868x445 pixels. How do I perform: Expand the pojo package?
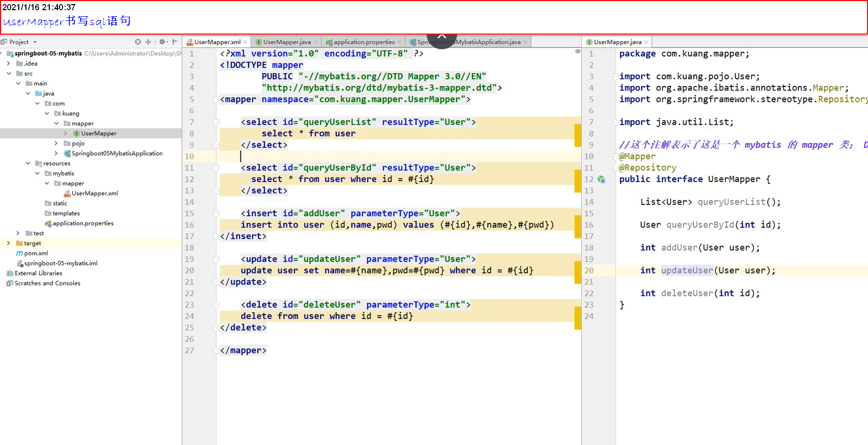[x=56, y=143]
